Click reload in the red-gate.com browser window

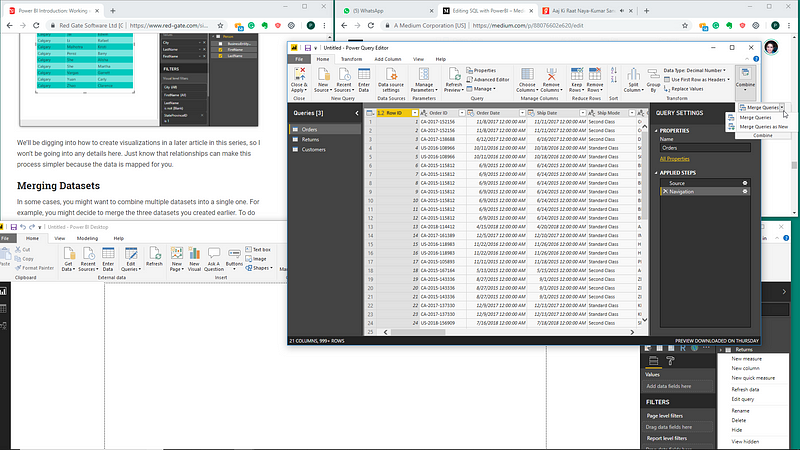[36, 26]
